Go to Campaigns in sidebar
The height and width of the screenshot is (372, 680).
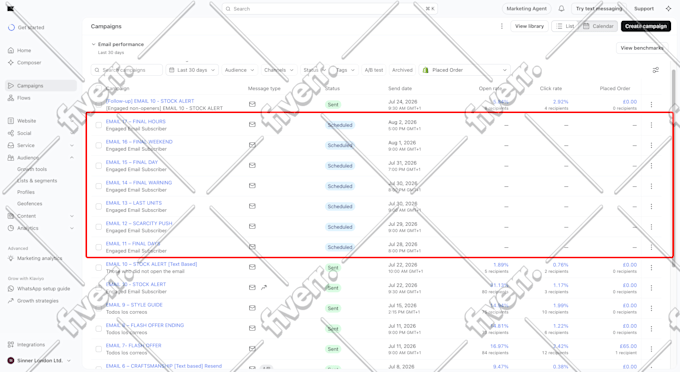coord(41,86)
